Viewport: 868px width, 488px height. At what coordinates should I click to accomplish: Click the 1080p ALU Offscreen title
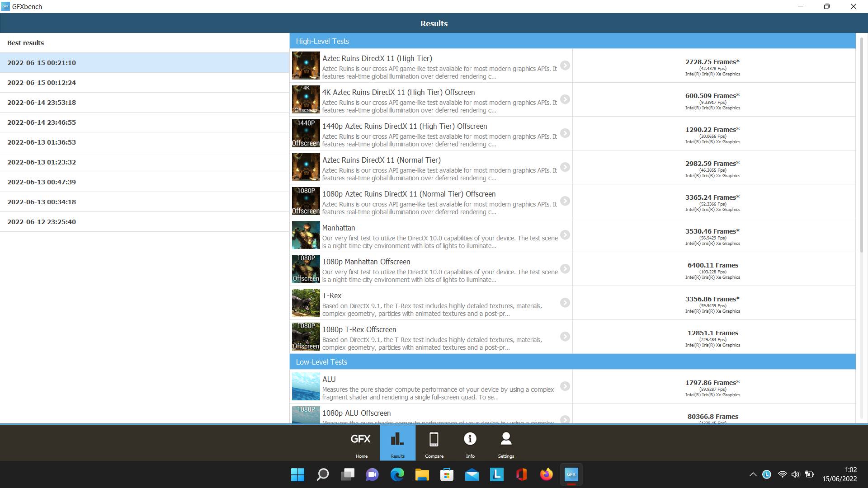pyautogui.click(x=356, y=413)
